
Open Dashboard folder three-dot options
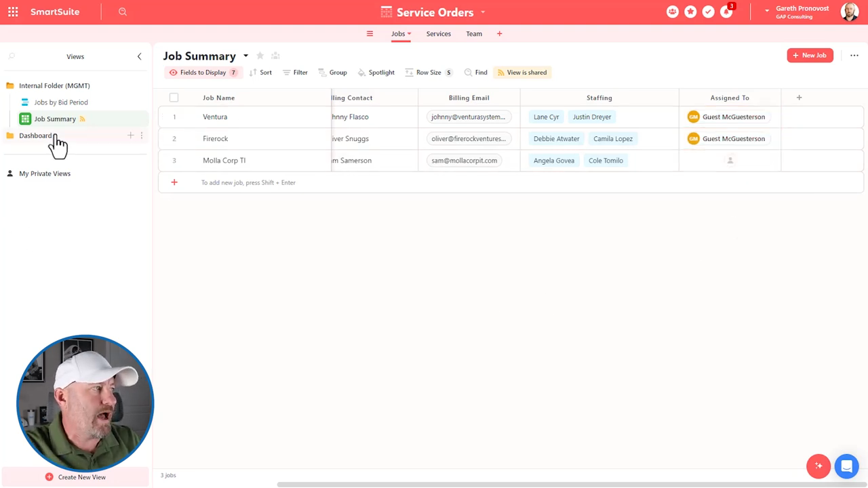pos(142,136)
